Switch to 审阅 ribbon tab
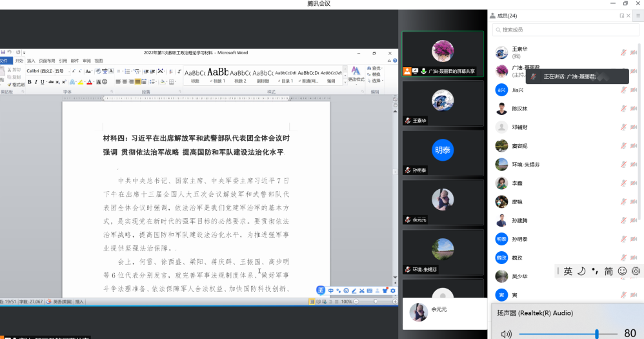Screen dimensions: 644x339 coord(86,61)
